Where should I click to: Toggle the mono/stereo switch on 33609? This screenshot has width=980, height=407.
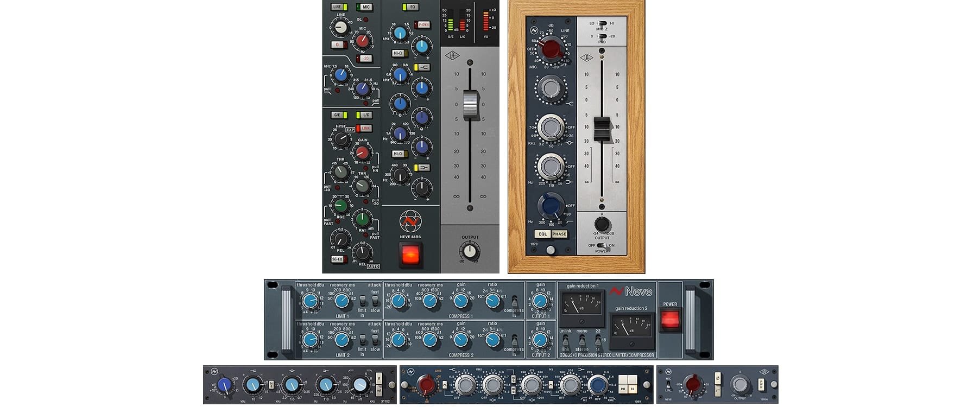[581, 341]
